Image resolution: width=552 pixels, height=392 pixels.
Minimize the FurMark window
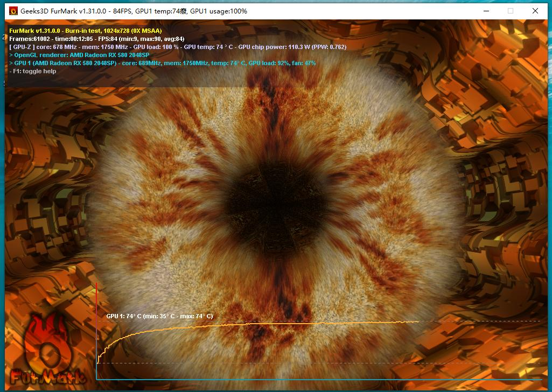coord(486,11)
